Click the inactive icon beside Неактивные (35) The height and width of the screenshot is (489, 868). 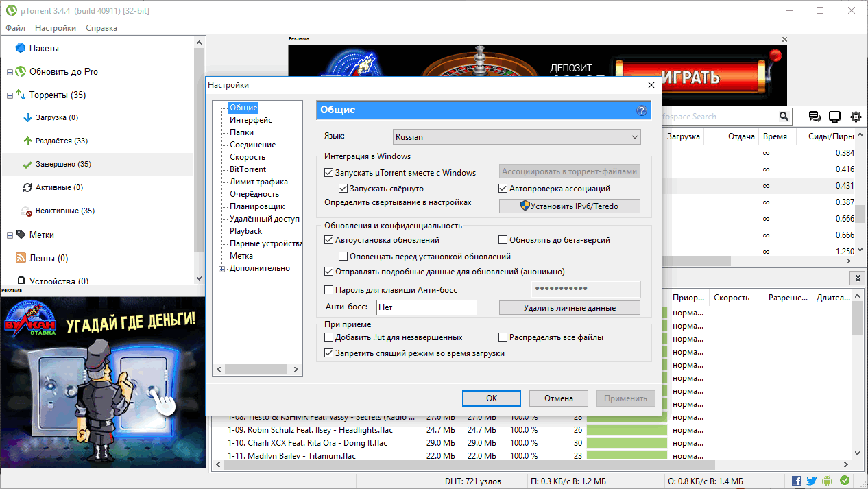tap(28, 211)
